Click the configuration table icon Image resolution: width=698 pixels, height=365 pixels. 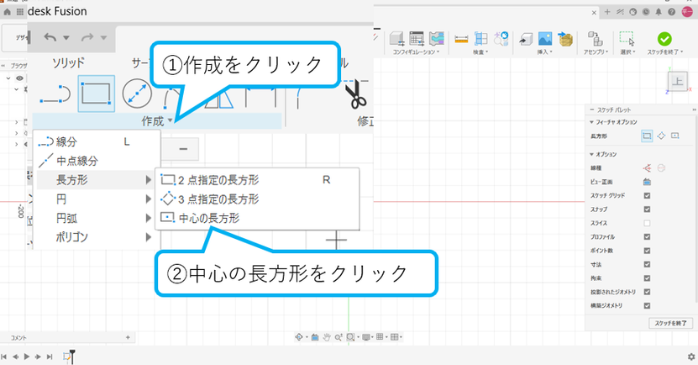tap(417, 39)
